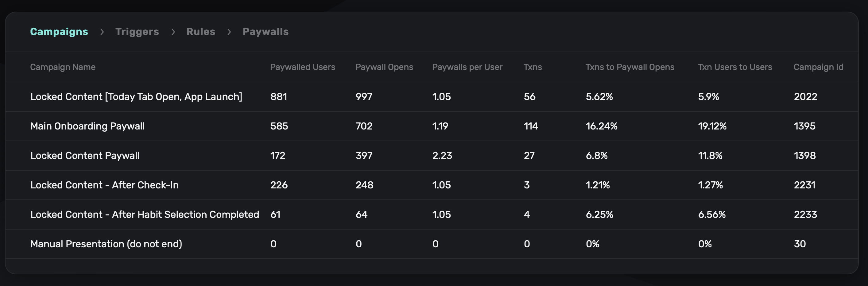868x286 pixels.
Task: Sort by Campaign Id column header
Action: pyautogui.click(x=818, y=67)
